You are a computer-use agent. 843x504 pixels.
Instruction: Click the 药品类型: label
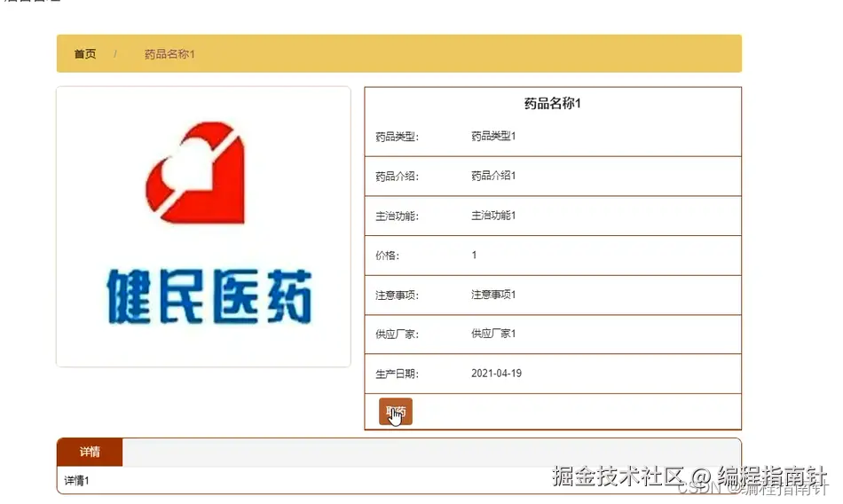(397, 137)
